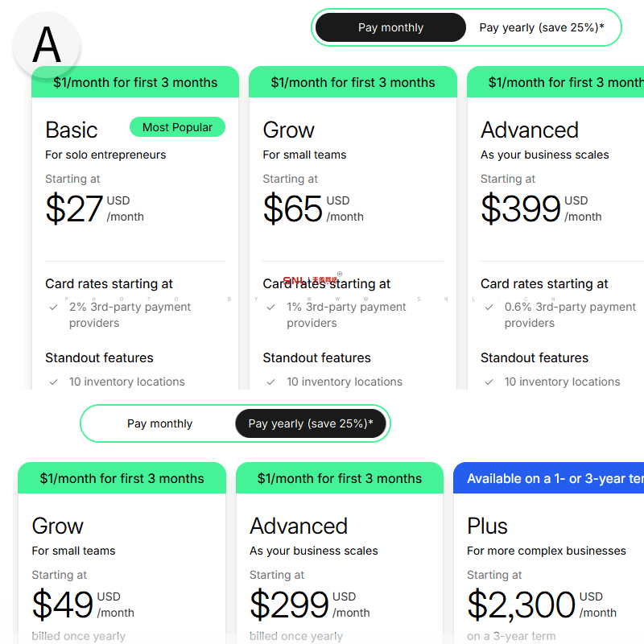The width and height of the screenshot is (644, 644).
Task: Click the Most Popular badge on Basic plan
Action: (x=177, y=127)
